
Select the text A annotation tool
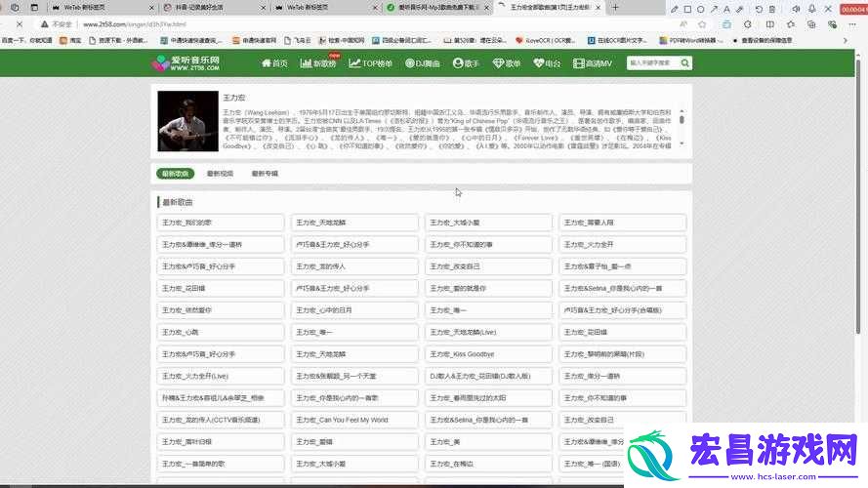(726, 9)
